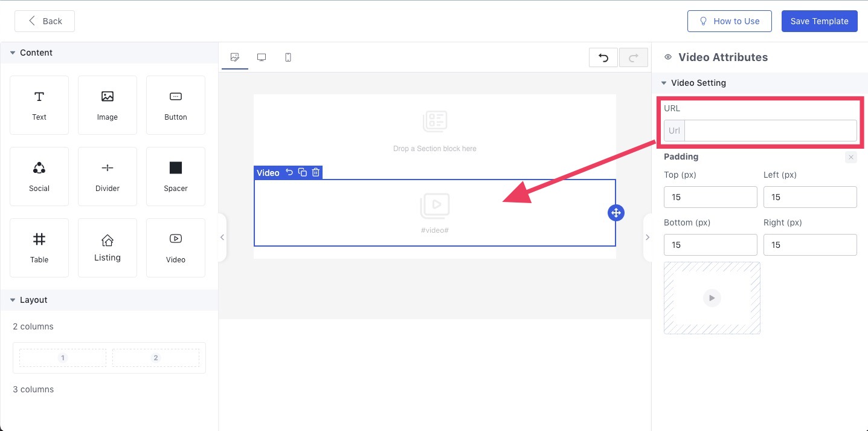Image resolution: width=868 pixels, height=431 pixels.
Task: Collapse the Video Setting section
Action: click(x=664, y=83)
